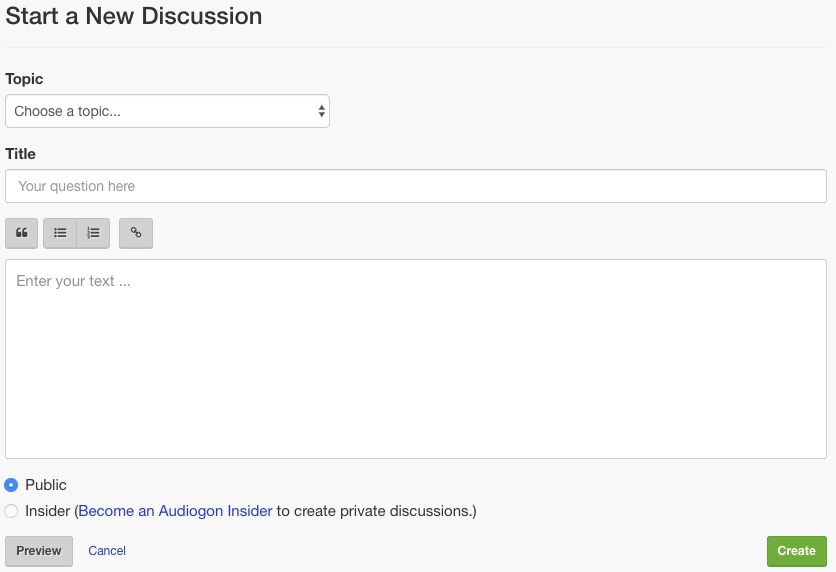Viewport: 836px width, 572px height.
Task: Click the Preview button
Action: pos(39,551)
